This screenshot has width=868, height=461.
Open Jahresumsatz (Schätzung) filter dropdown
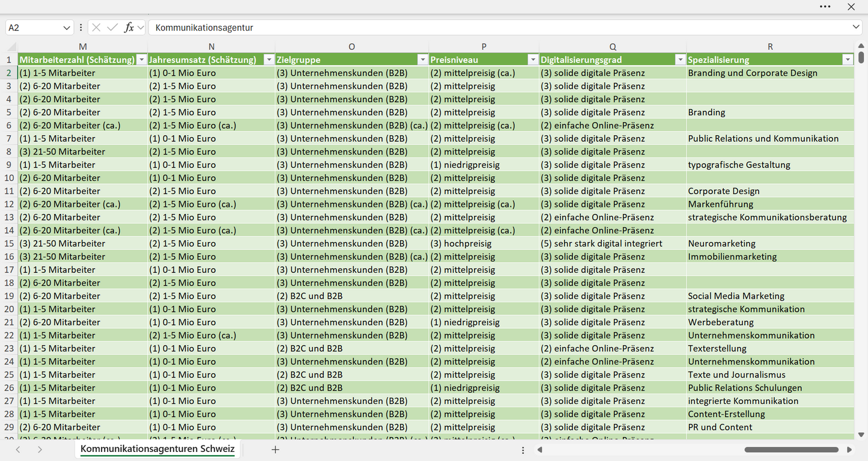[269, 60]
